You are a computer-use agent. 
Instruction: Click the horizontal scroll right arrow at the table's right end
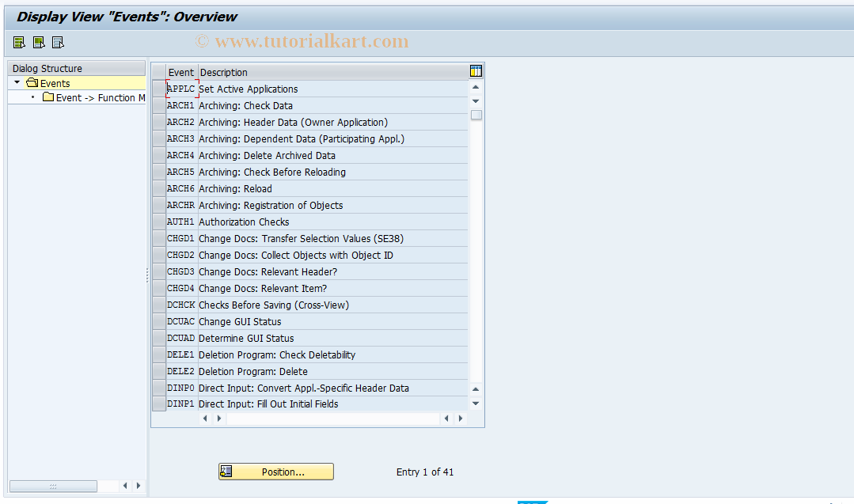coord(461,419)
